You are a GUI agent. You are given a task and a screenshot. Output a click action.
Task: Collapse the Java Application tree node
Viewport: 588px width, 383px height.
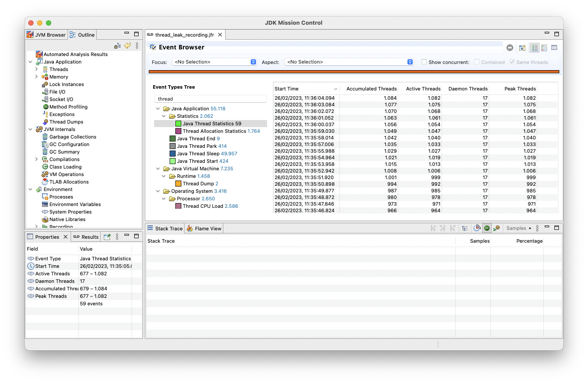click(x=158, y=108)
